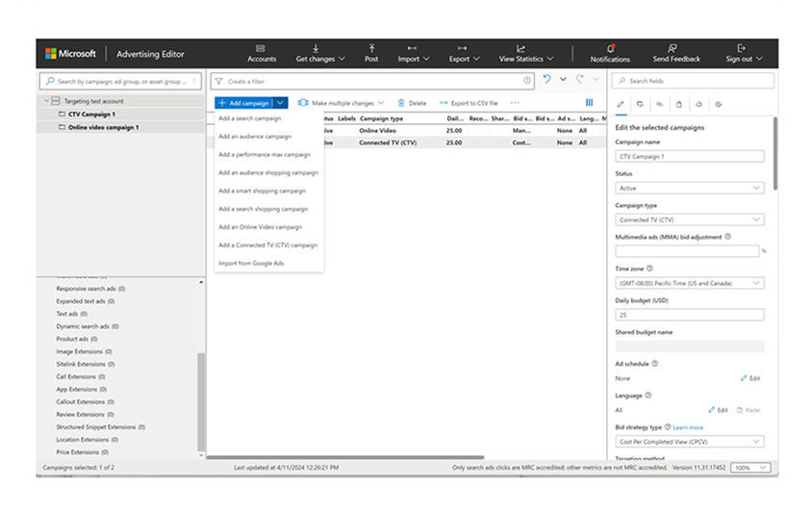This screenshot has height=513, width=812.
Task: Open the Import dropdown menu
Action: point(414,53)
